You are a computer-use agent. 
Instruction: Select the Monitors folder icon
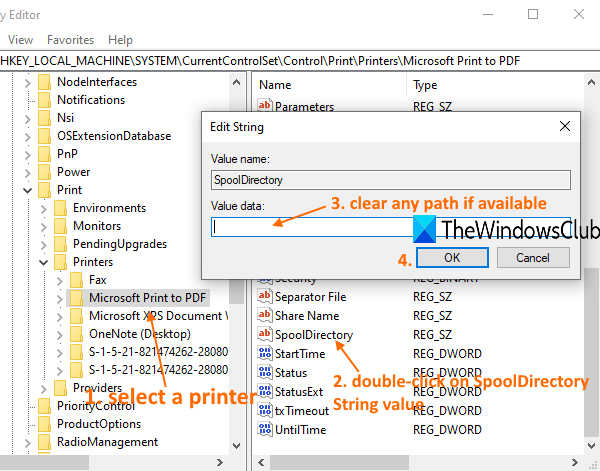pos(60,226)
